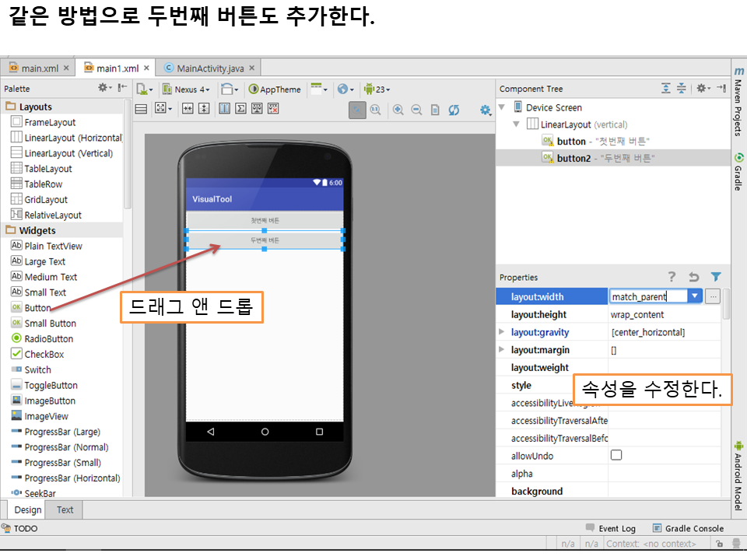
Task: Switch to the MainActivity.java tab
Action: pos(210,68)
